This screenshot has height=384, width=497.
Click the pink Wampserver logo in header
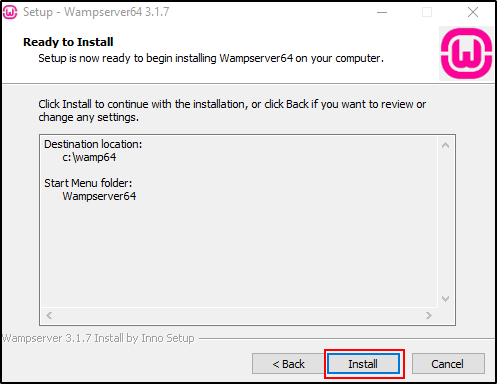[466, 53]
